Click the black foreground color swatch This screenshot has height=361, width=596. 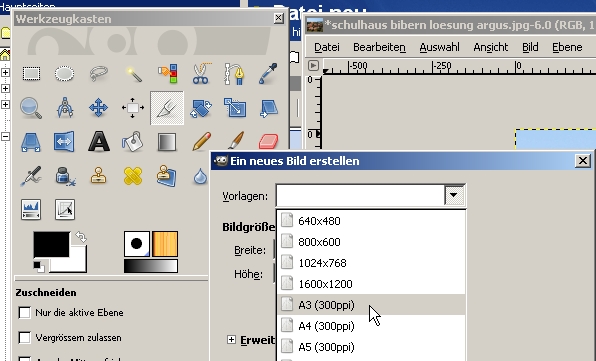(51, 245)
